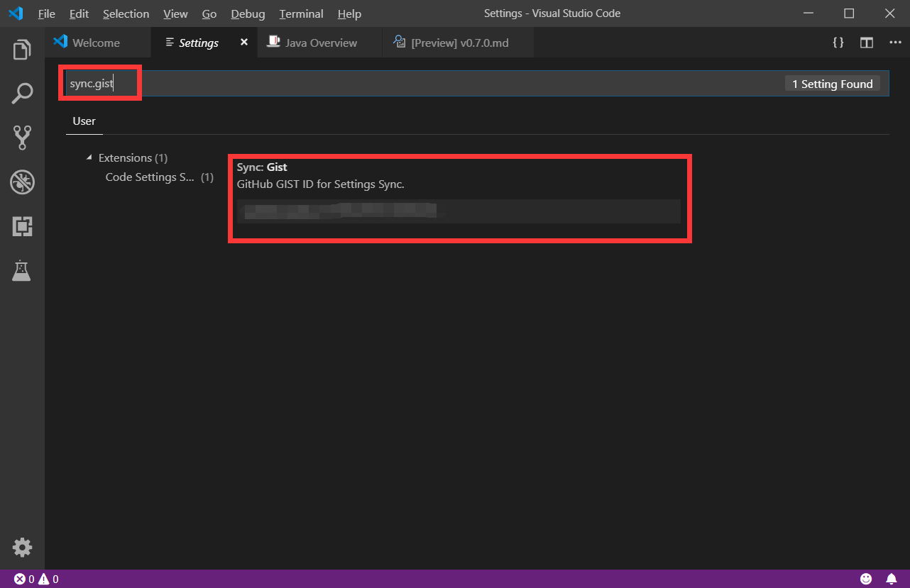Open More Actions ellipsis menu
Image resolution: width=910 pixels, height=588 pixels.
point(895,43)
